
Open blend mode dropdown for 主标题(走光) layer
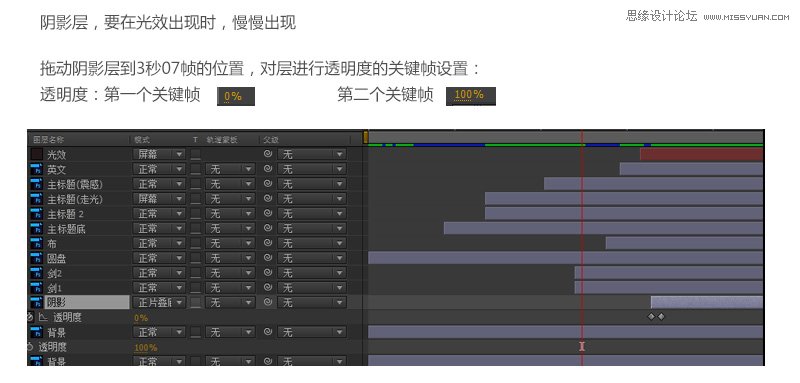point(159,198)
